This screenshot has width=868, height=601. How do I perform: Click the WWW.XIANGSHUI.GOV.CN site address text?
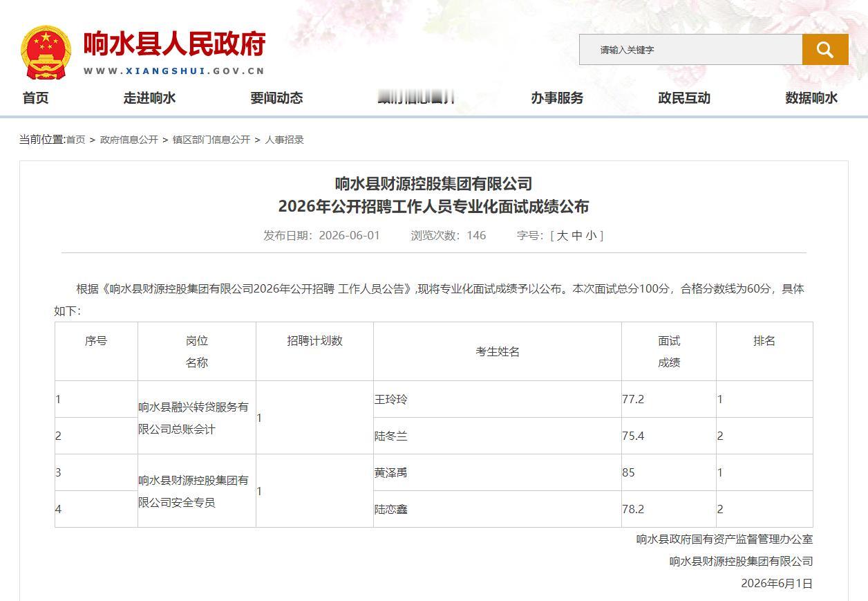coord(174,71)
